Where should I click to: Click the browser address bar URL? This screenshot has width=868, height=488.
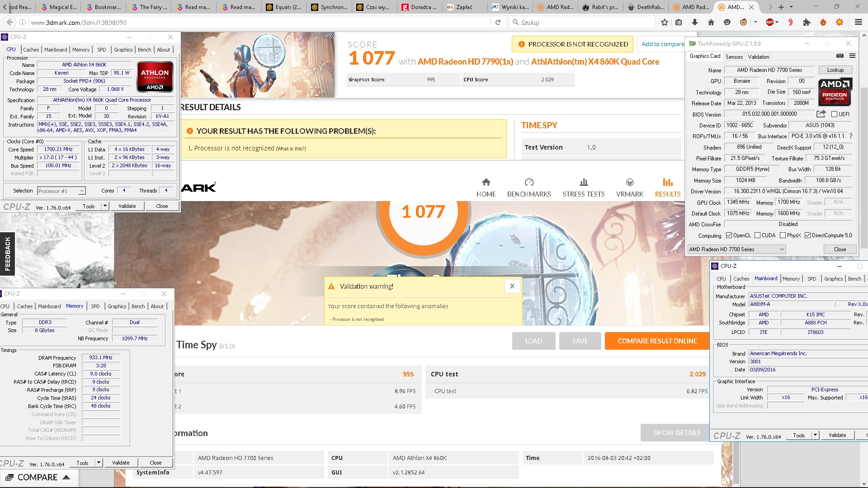pyautogui.click(x=79, y=22)
